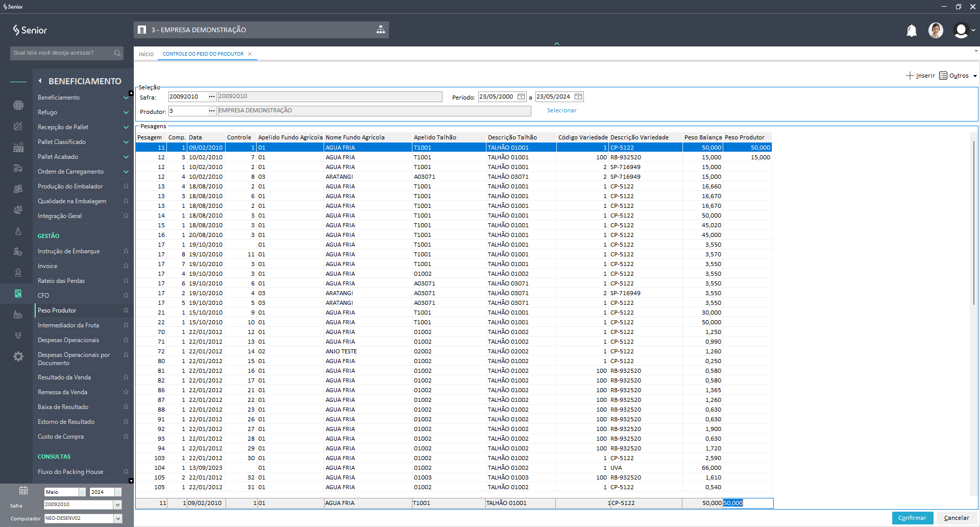Click the Produtor code input field
Image resolution: width=980 pixels, height=527 pixels.
[188, 111]
